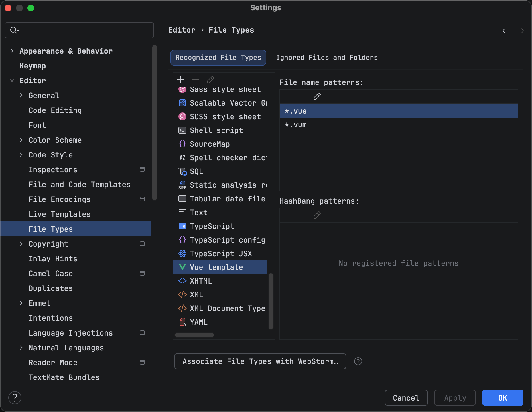Image resolution: width=532 pixels, height=412 pixels.
Task: Click the Apply button
Action: [x=454, y=398]
